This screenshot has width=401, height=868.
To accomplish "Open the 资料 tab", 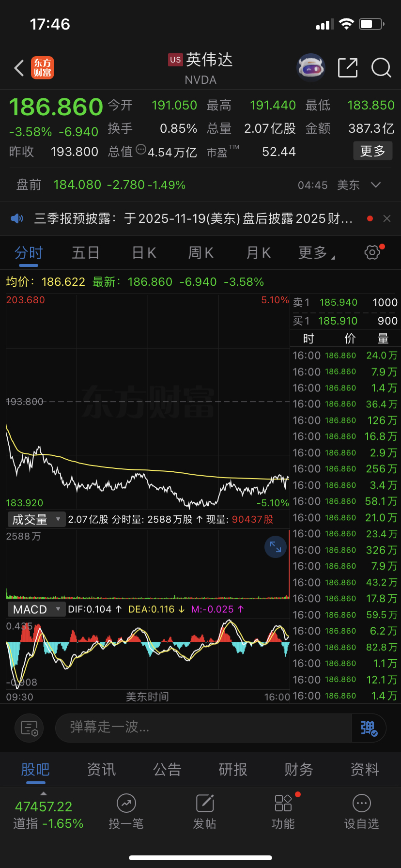I will tap(365, 769).
